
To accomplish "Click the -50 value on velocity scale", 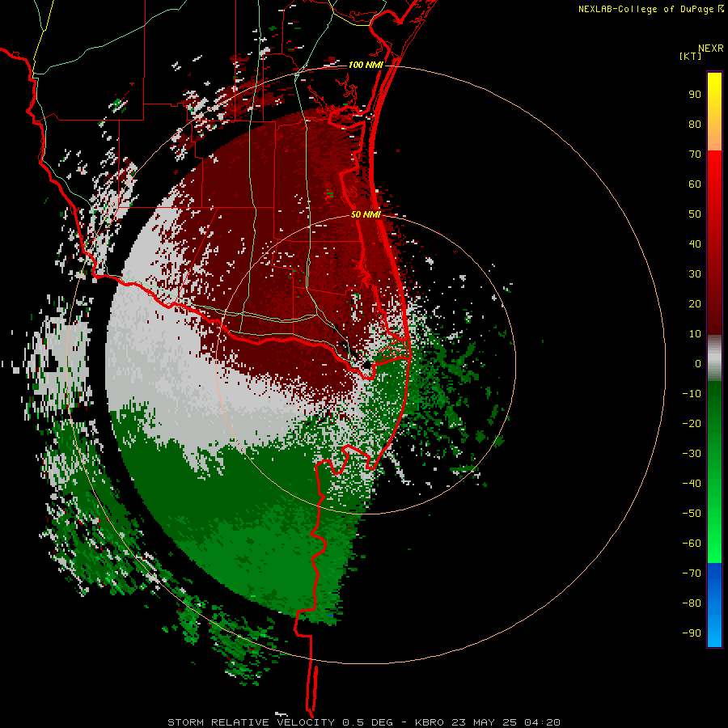I will click(692, 514).
